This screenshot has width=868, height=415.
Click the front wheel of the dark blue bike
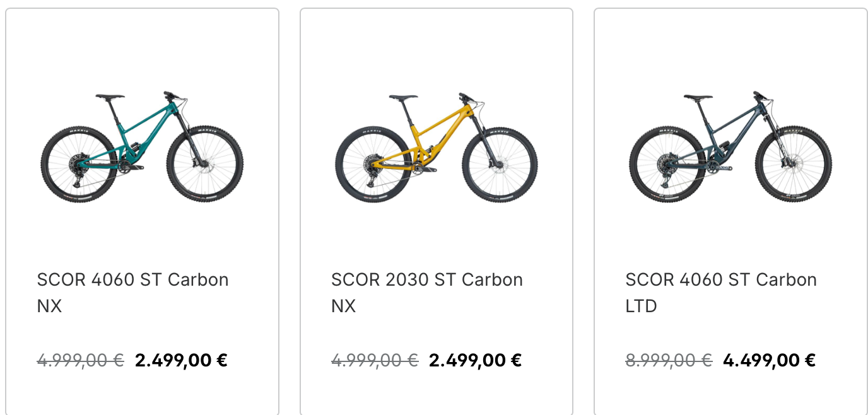point(794,164)
